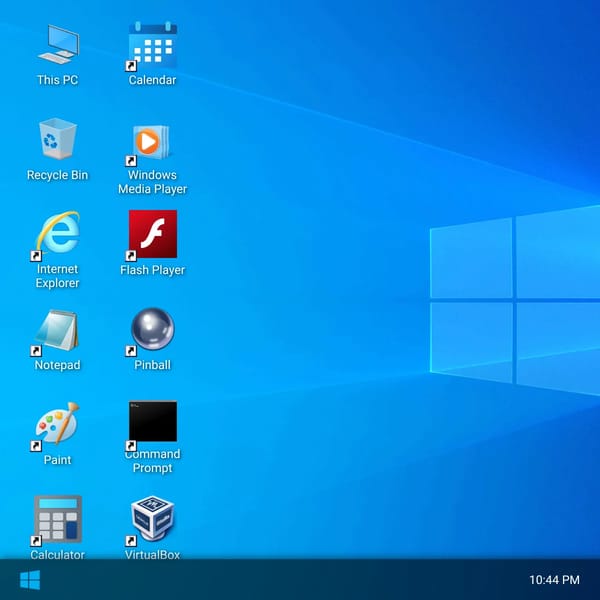This screenshot has height=600, width=600.
Task: Click the 'Notepad' label text
Action: [57, 365]
